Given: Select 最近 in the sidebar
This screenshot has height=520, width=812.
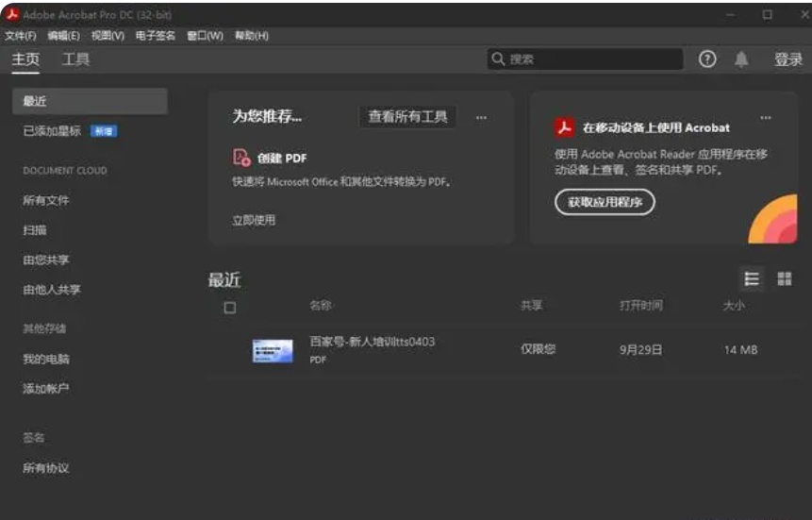Looking at the screenshot, I should (x=90, y=101).
